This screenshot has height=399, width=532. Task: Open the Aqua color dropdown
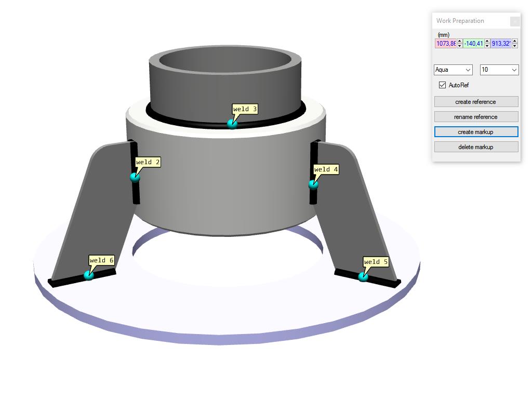click(x=453, y=70)
